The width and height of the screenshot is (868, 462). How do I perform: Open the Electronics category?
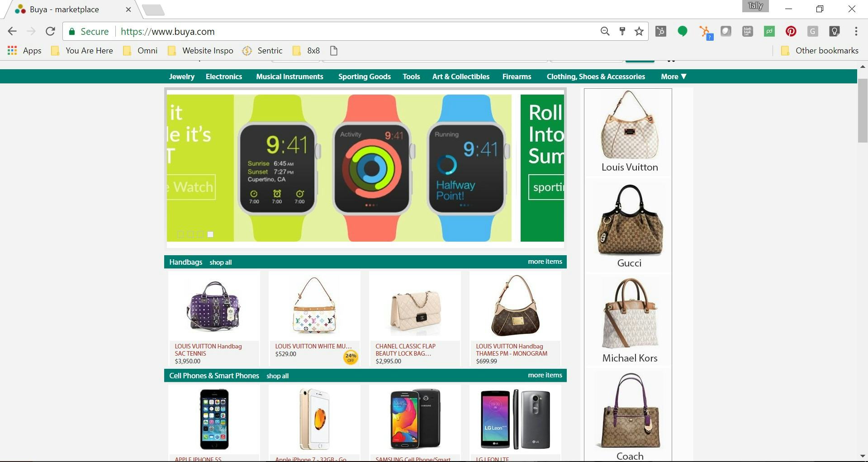(x=223, y=76)
